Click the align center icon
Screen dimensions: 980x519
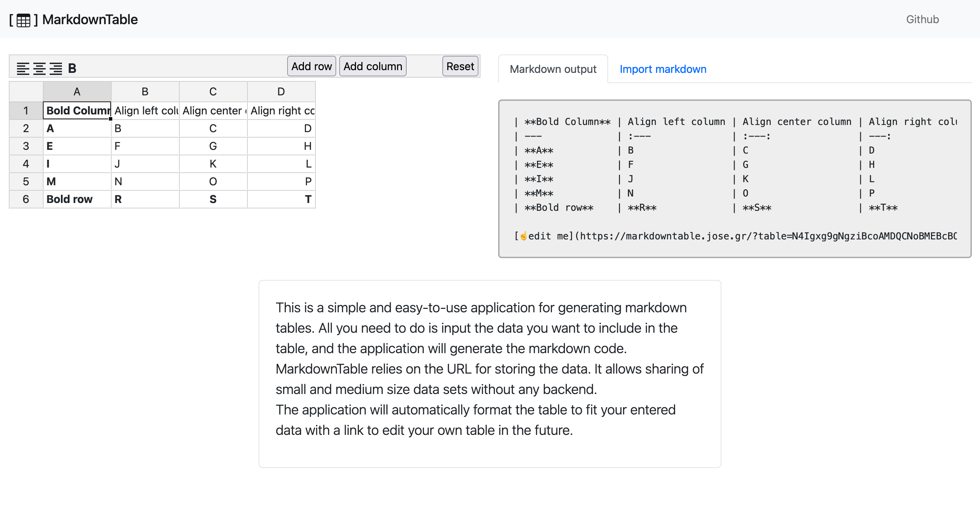point(39,68)
